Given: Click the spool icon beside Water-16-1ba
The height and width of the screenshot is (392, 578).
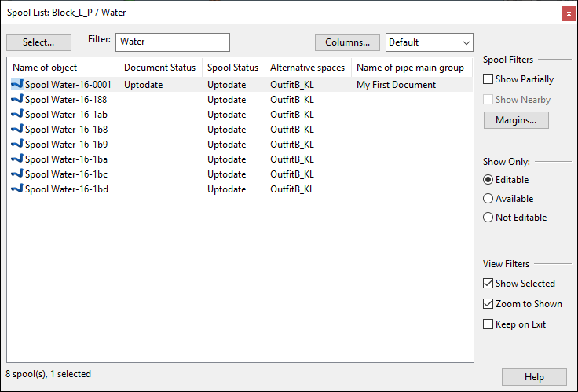Looking at the screenshot, I should tap(17, 159).
